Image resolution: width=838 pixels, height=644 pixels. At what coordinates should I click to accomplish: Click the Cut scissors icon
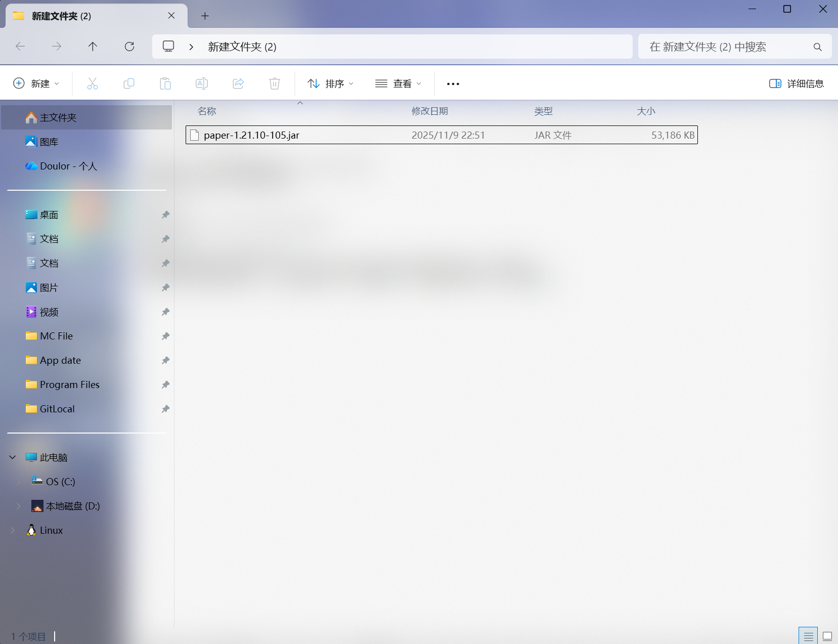(92, 83)
